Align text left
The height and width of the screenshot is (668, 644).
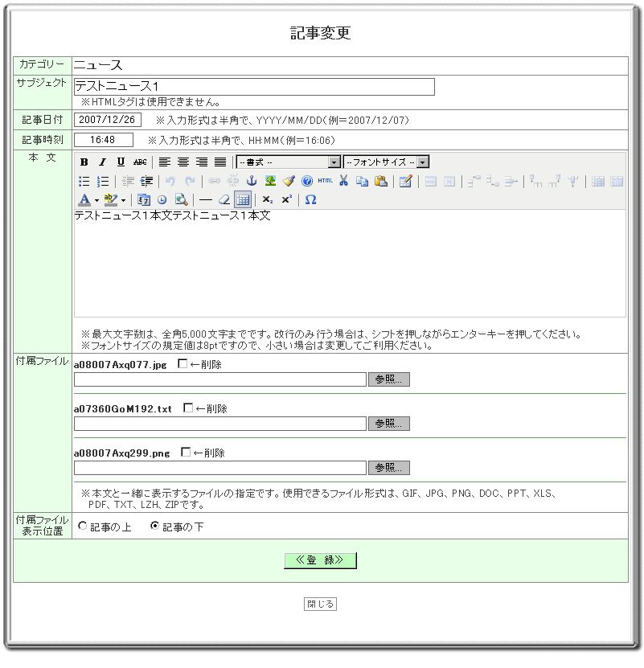(165, 162)
